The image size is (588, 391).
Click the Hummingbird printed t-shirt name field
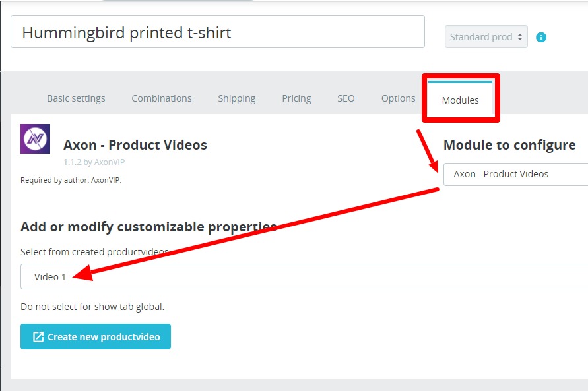coord(218,32)
